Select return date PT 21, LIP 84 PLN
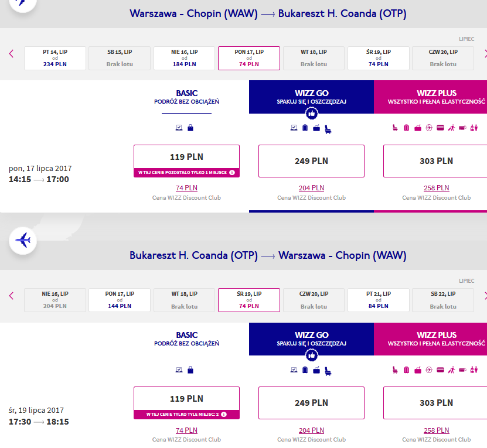 click(x=379, y=300)
